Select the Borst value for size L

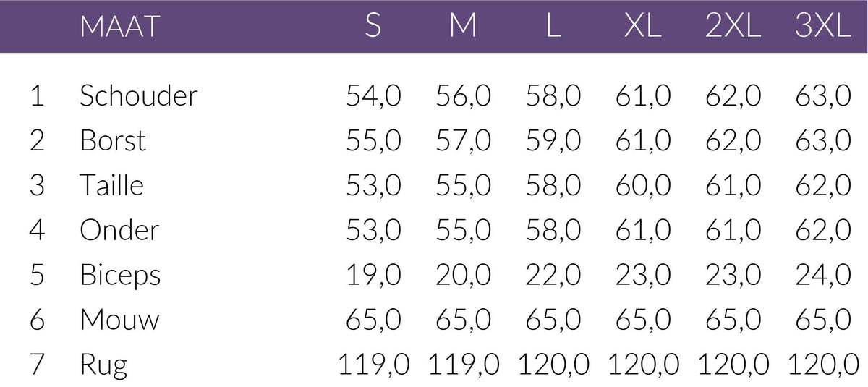click(x=553, y=140)
